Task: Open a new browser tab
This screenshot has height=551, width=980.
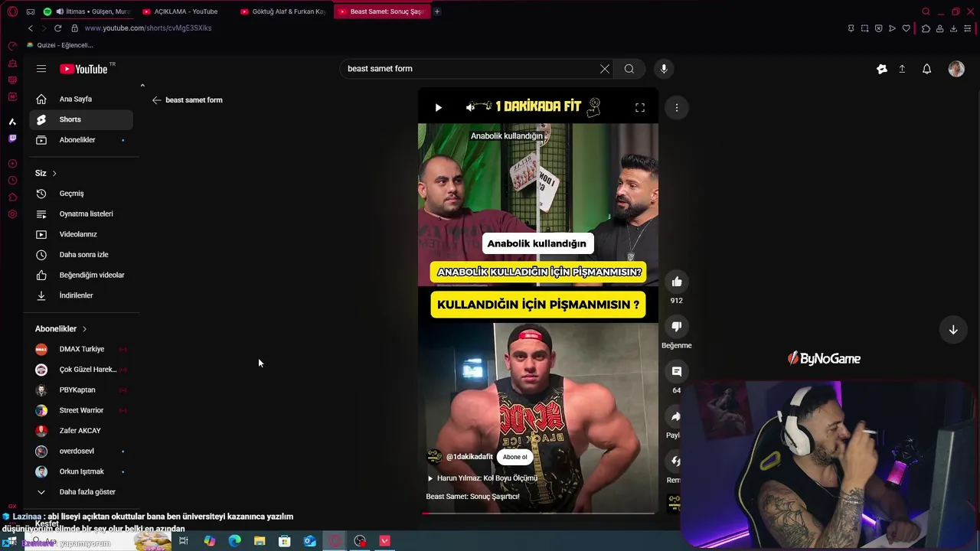Action: [x=437, y=11]
